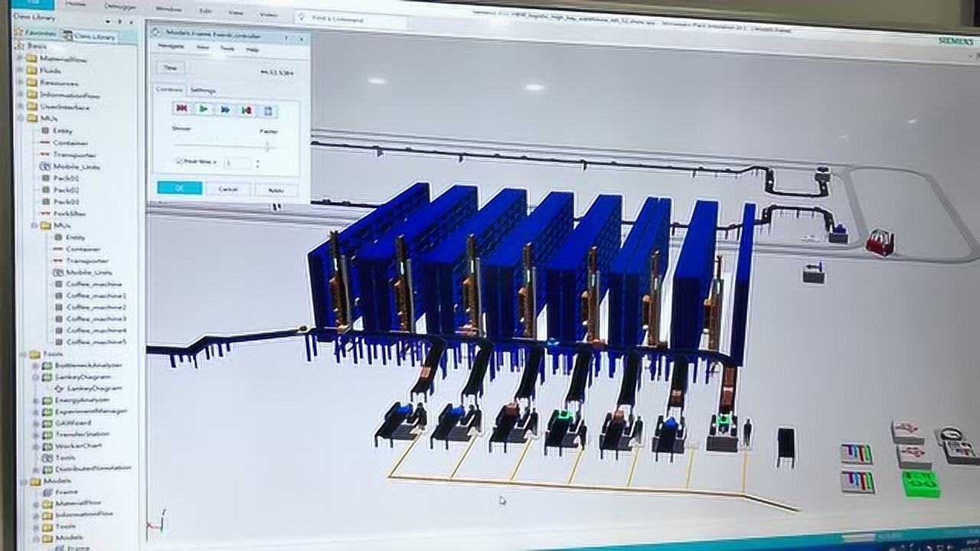Click the Apply button
Screen dimensions: 980x551
pyautogui.click(x=276, y=190)
